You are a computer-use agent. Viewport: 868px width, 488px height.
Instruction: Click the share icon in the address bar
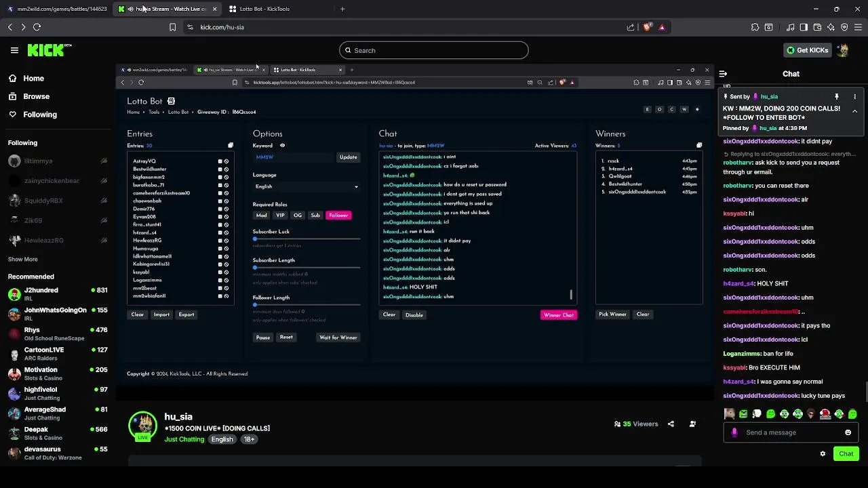click(631, 27)
